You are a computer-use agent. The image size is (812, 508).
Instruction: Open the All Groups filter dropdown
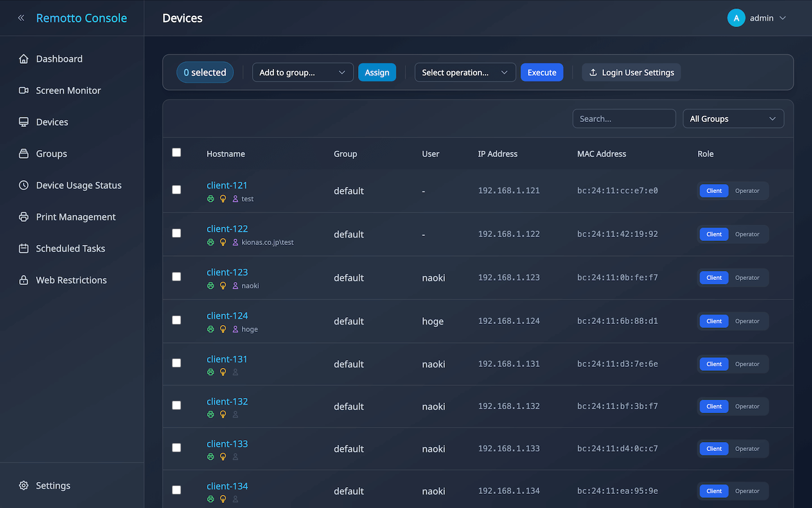(x=732, y=119)
